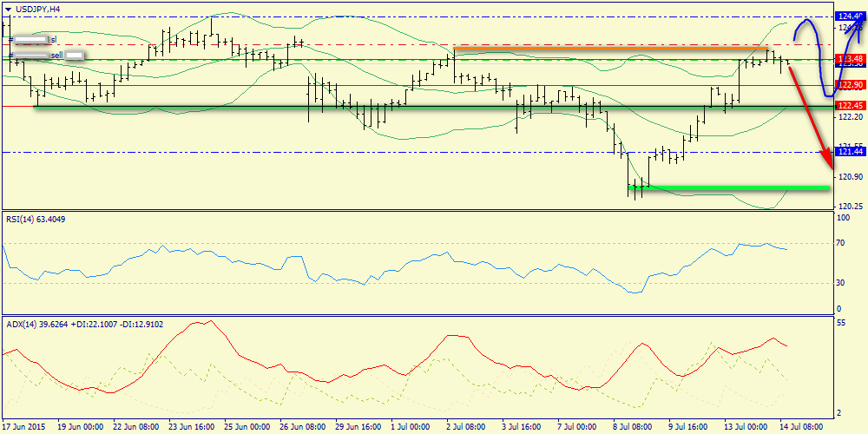
Task: Click the 'sl' stop-loss order label
Action: pos(54,40)
